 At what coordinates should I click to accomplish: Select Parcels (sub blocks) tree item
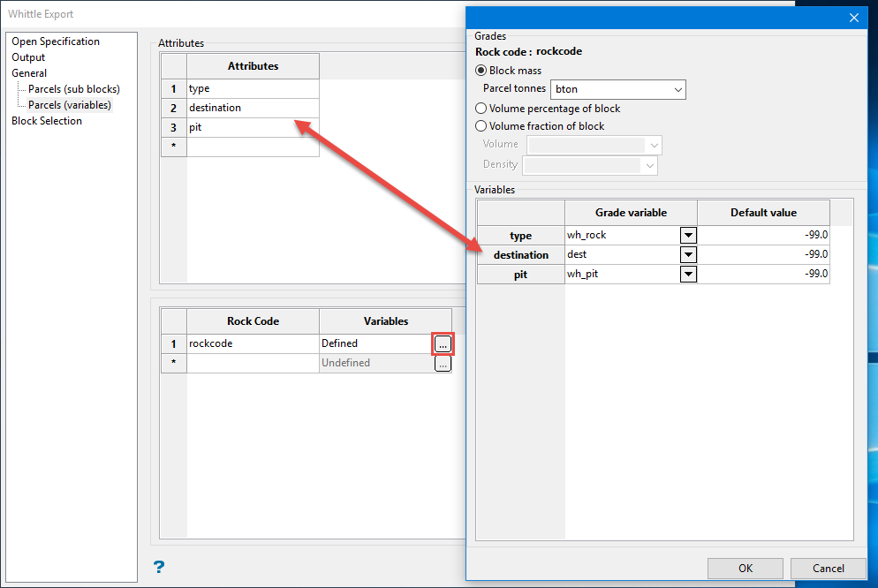pyautogui.click(x=74, y=89)
